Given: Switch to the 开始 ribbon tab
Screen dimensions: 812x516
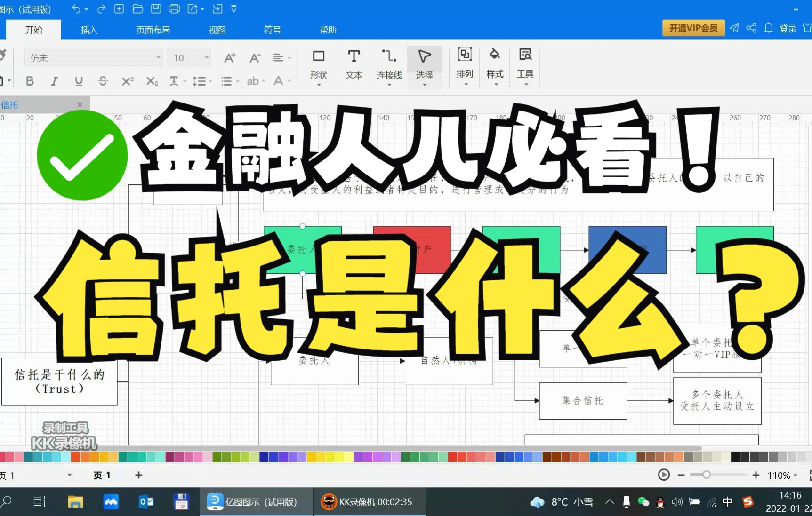Looking at the screenshot, I should tap(33, 30).
